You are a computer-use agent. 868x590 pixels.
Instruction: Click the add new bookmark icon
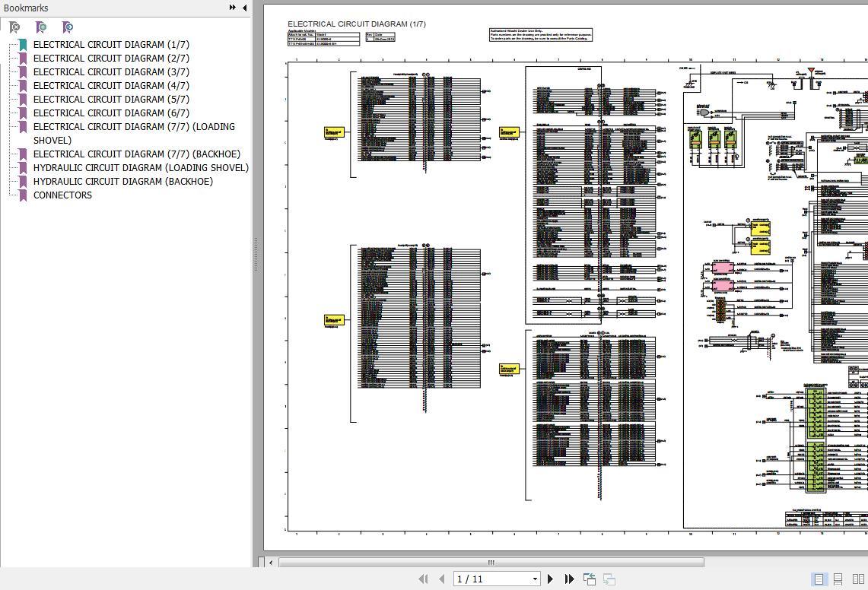point(41,27)
